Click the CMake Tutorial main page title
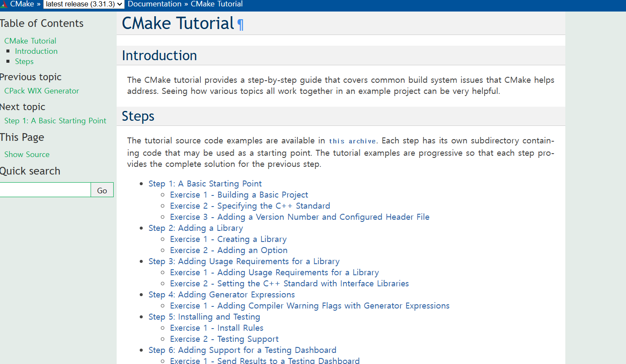 178,23
